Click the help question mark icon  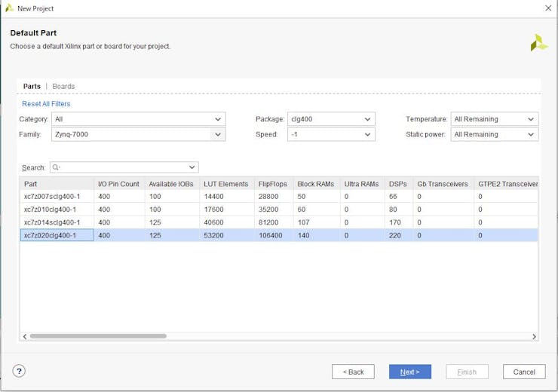[x=20, y=371]
